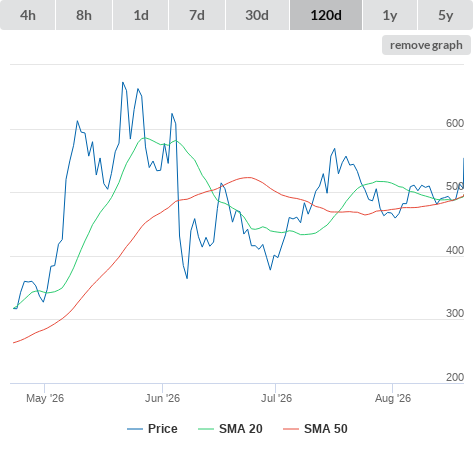Select the active 120d tab

[326, 15]
